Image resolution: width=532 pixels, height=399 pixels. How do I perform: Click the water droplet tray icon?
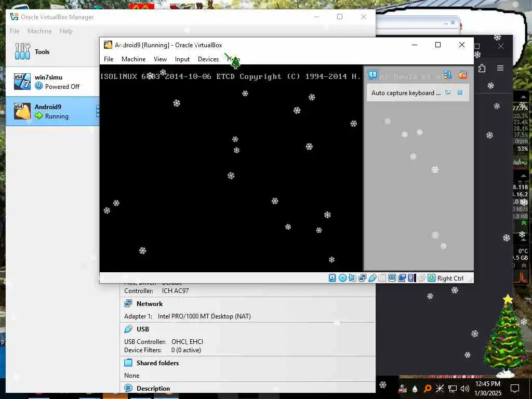(415, 389)
